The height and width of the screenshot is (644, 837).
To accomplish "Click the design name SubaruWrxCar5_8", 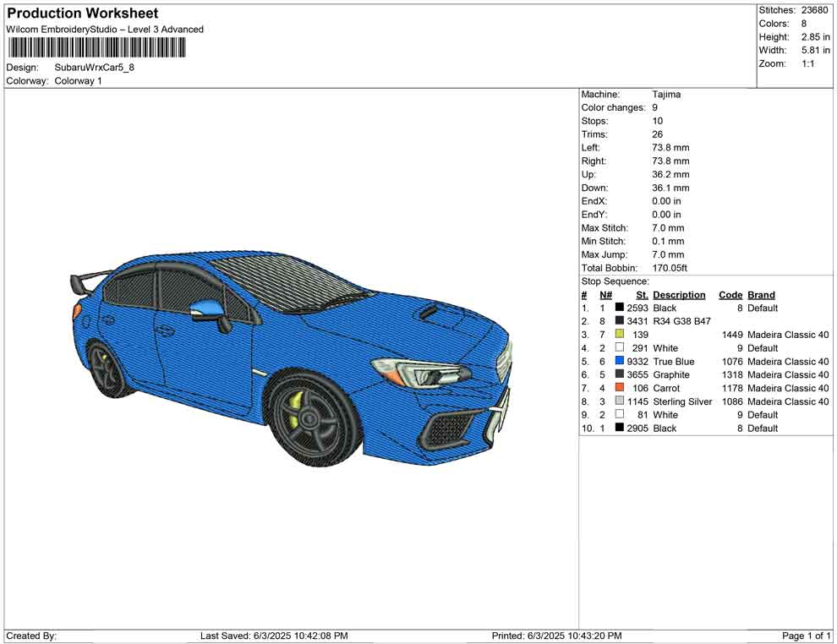I will point(95,68).
